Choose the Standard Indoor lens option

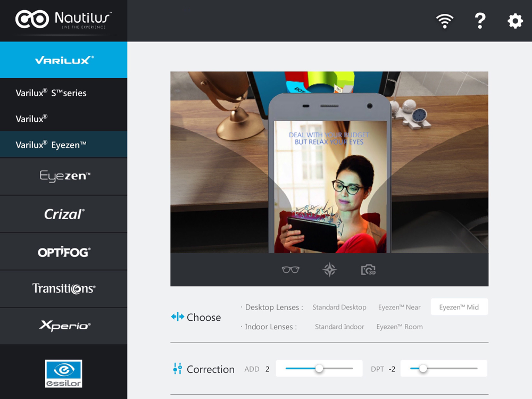tap(339, 327)
